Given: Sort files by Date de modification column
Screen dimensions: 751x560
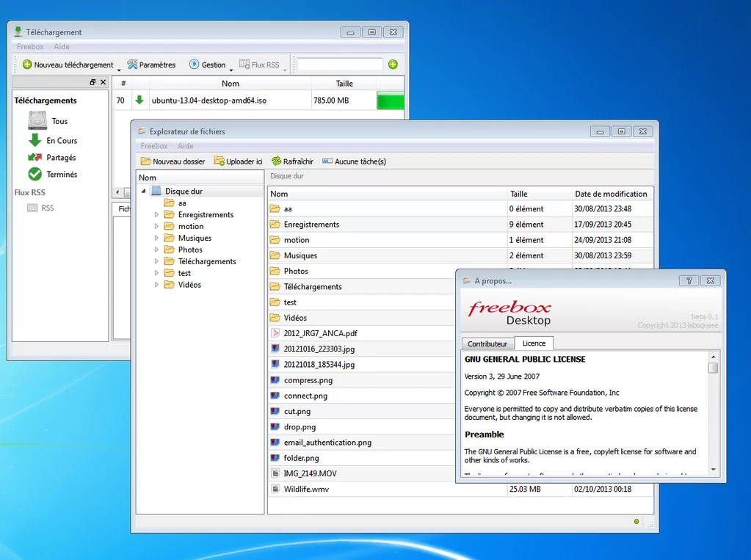Looking at the screenshot, I should click(x=611, y=194).
